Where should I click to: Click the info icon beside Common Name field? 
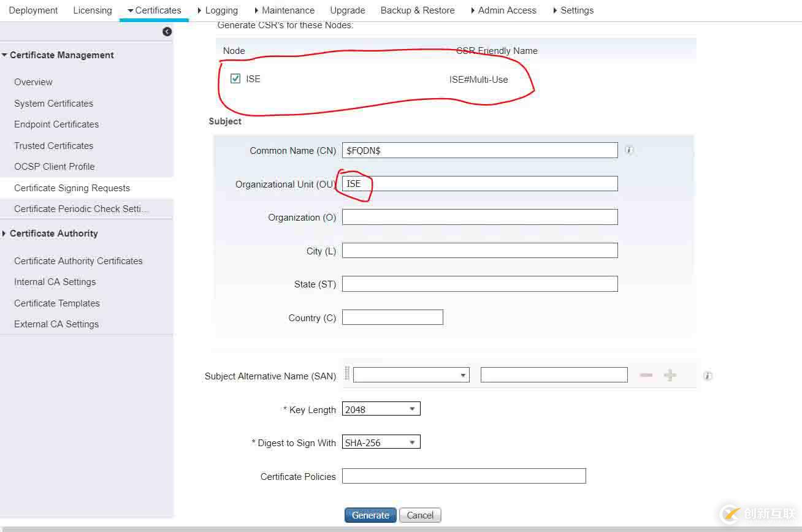[629, 150]
